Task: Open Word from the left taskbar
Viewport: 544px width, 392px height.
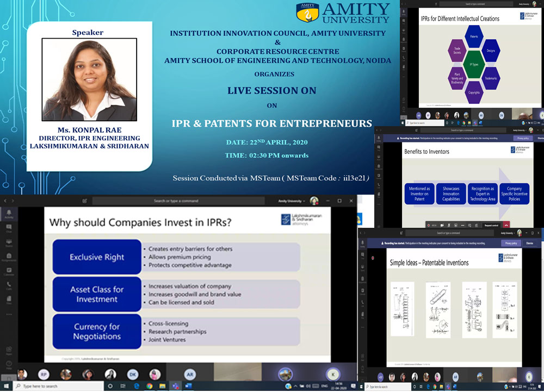Action: 188,386
